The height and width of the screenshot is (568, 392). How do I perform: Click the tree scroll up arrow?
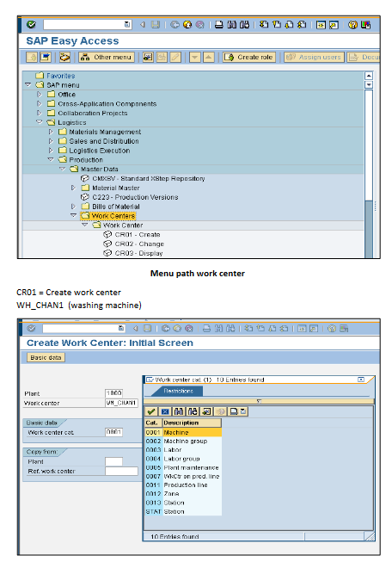369,76
